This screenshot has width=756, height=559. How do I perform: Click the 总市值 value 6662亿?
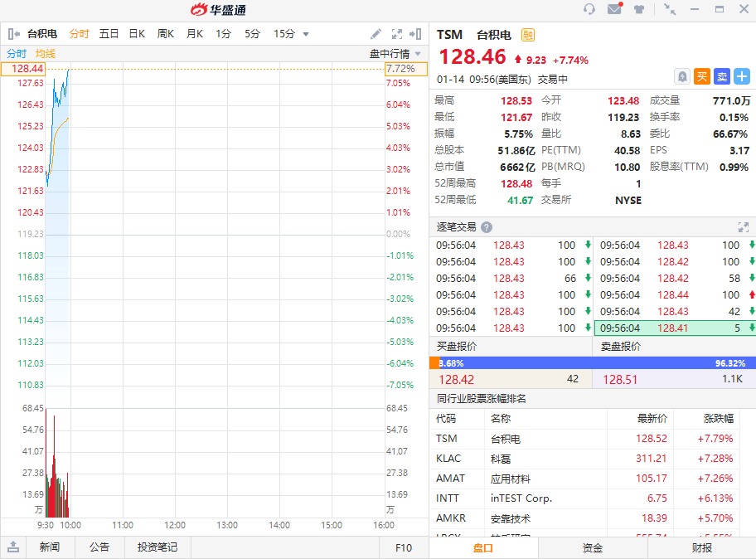[x=517, y=167]
